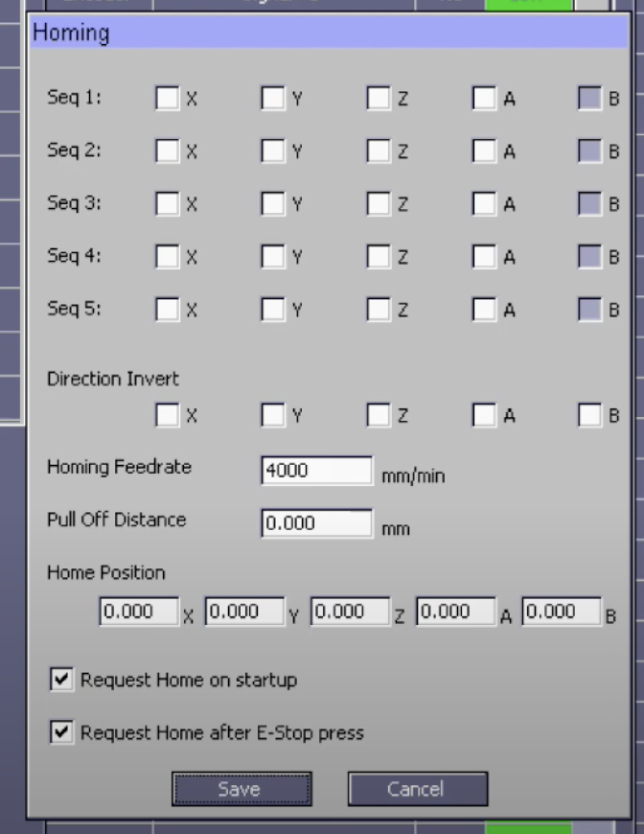The height and width of the screenshot is (834, 644).
Task: Click the Pull Off Distance field
Action: pos(315,523)
